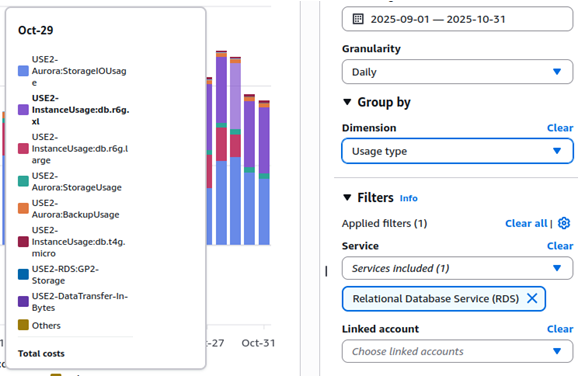
Task: Clear the Service filter
Action: tap(560, 246)
